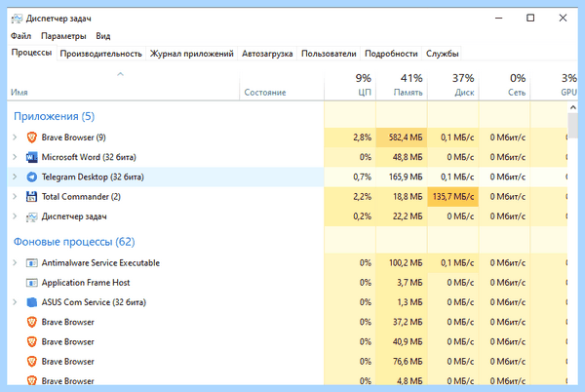Screen dimensions: 585x392
Task: Switch to the Производительность tab
Action: (x=101, y=54)
